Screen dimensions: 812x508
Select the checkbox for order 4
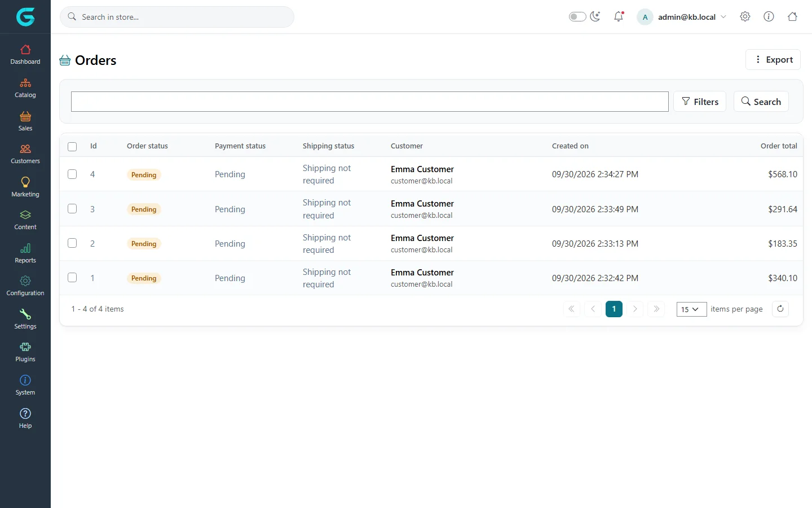(x=72, y=174)
